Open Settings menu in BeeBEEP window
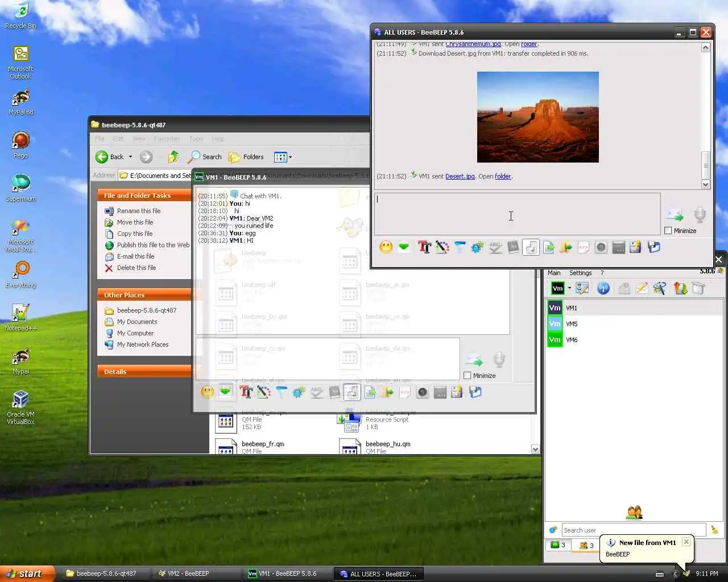The image size is (728, 582). [581, 273]
